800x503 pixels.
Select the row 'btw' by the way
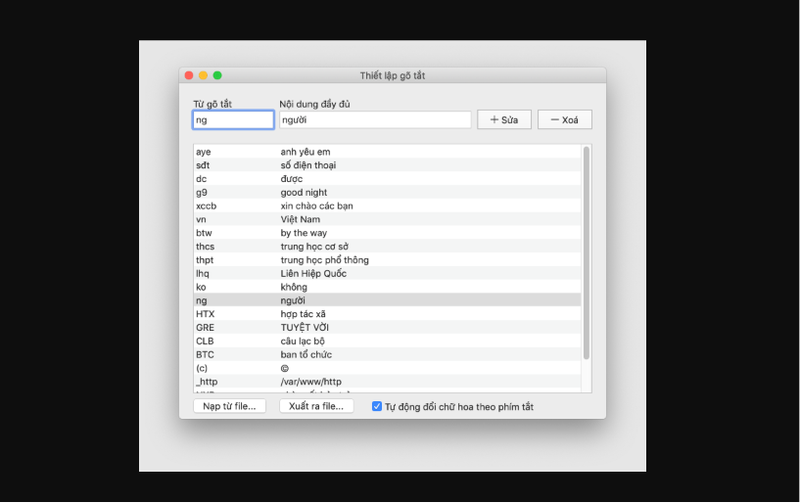387,233
